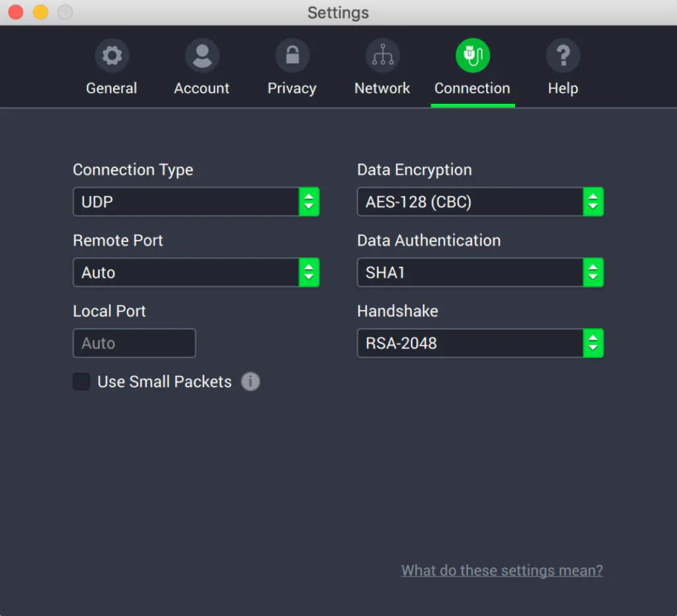Open the 'What do these settings mean?' link
677x616 pixels.
pyautogui.click(x=502, y=570)
